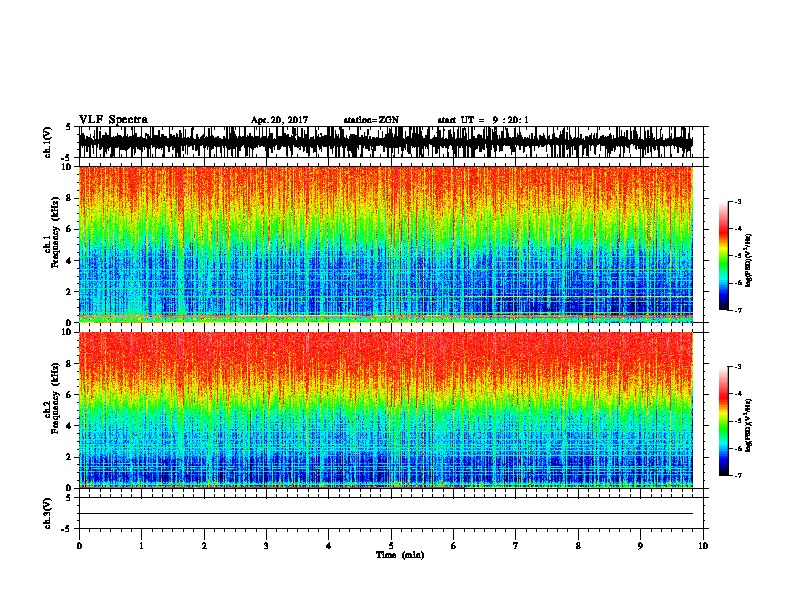The width and height of the screenshot is (792, 612).
Task: Click the "6" kHz tick of ch.1 spectrogram
Action: pos(70,229)
